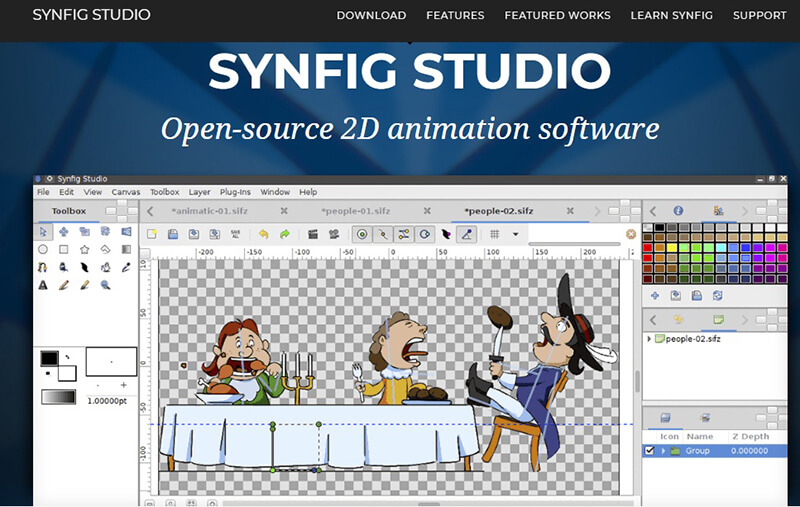Image resolution: width=800 pixels, height=507 pixels.
Task: Select the Eyedropper tool
Action: pos(126,267)
